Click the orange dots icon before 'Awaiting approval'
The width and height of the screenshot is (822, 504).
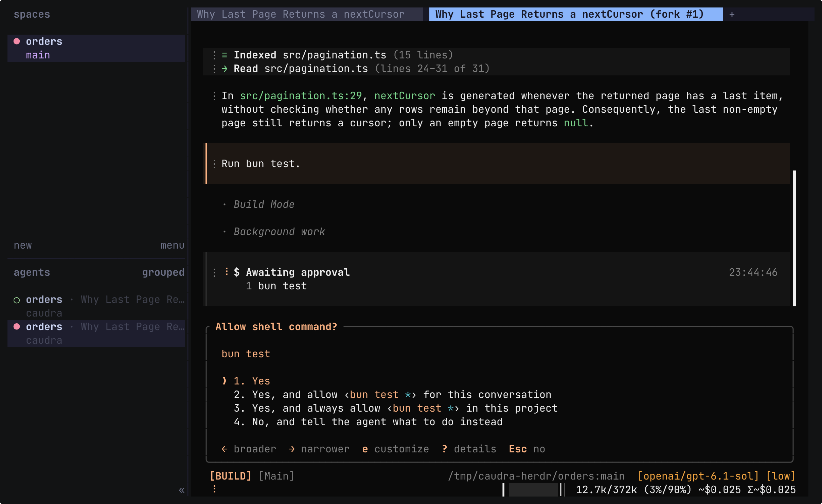click(x=227, y=272)
